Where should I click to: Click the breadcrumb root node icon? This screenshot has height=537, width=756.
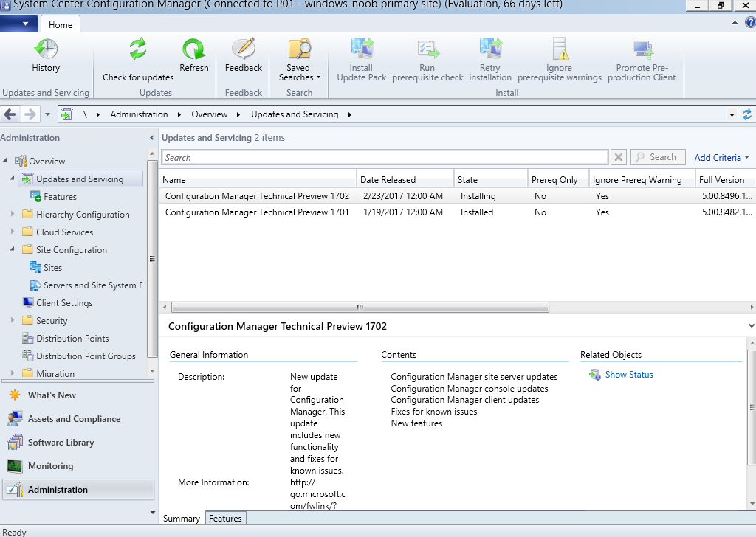[66, 114]
